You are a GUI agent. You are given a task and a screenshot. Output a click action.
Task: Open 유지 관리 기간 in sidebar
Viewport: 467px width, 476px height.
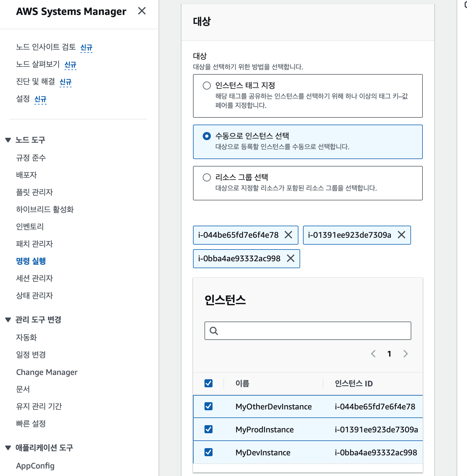(39, 406)
